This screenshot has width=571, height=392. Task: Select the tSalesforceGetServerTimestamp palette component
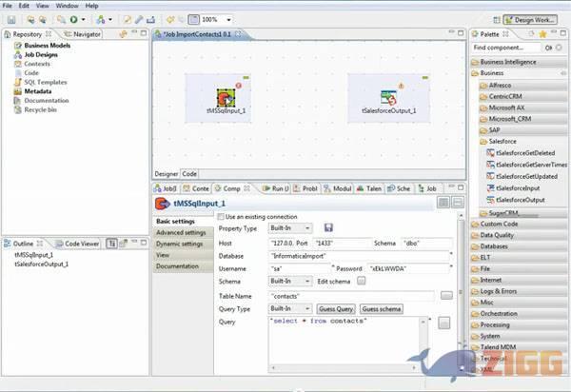(526, 165)
